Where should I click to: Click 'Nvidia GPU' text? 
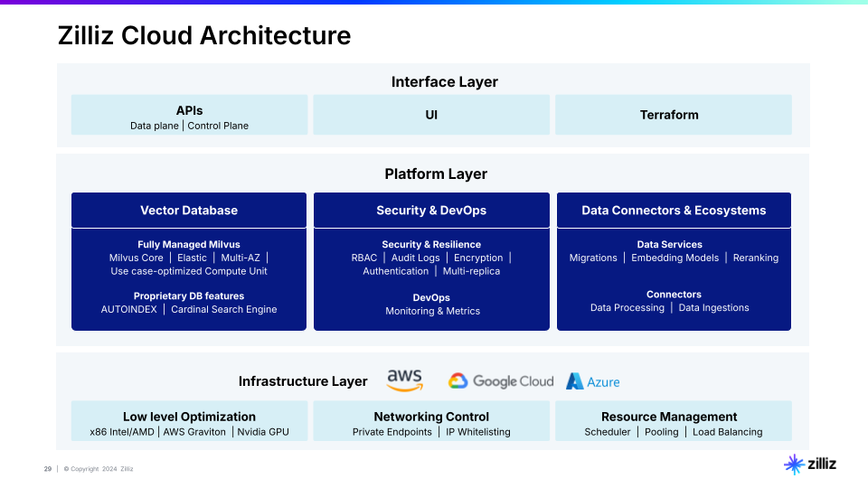(263, 432)
